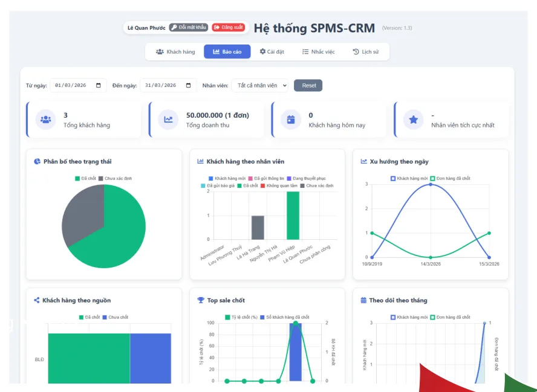The height and width of the screenshot is (392, 537).
Task: Click pie icon beside Phân bố theo trạng thái
Action: [x=37, y=161]
